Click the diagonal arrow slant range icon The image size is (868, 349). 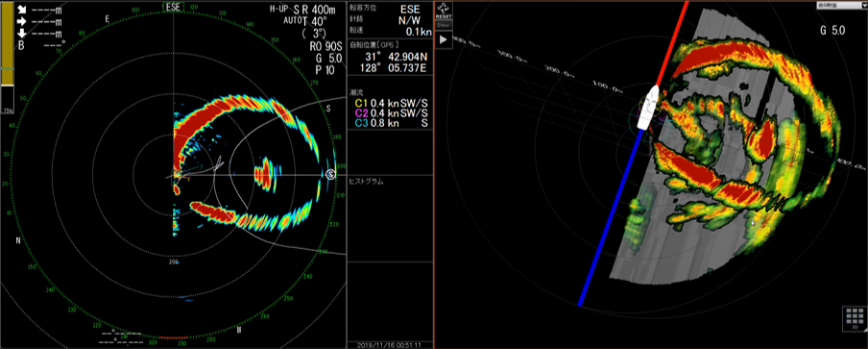click(21, 10)
